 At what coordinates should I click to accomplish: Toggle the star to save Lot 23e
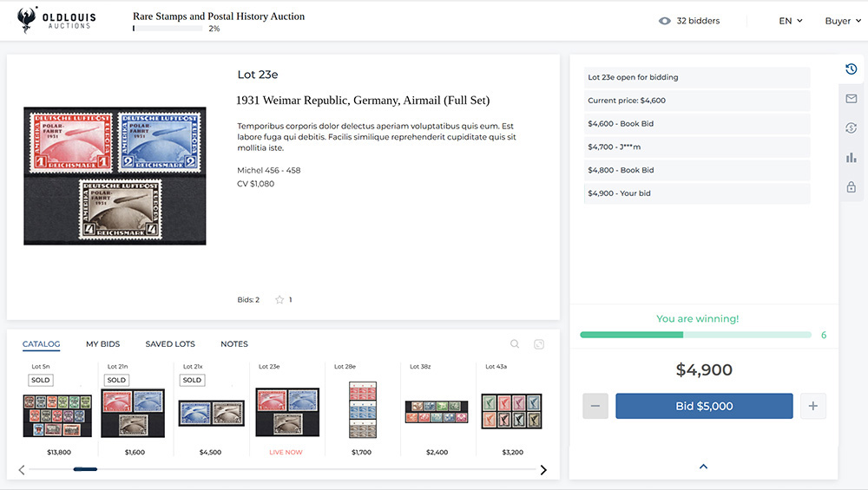pos(279,300)
